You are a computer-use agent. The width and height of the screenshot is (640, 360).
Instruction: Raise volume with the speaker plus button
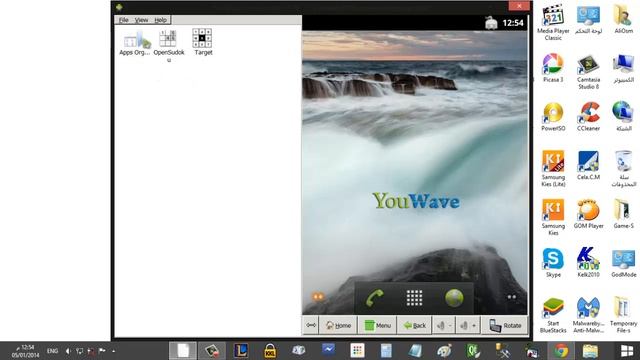[x=468, y=325]
